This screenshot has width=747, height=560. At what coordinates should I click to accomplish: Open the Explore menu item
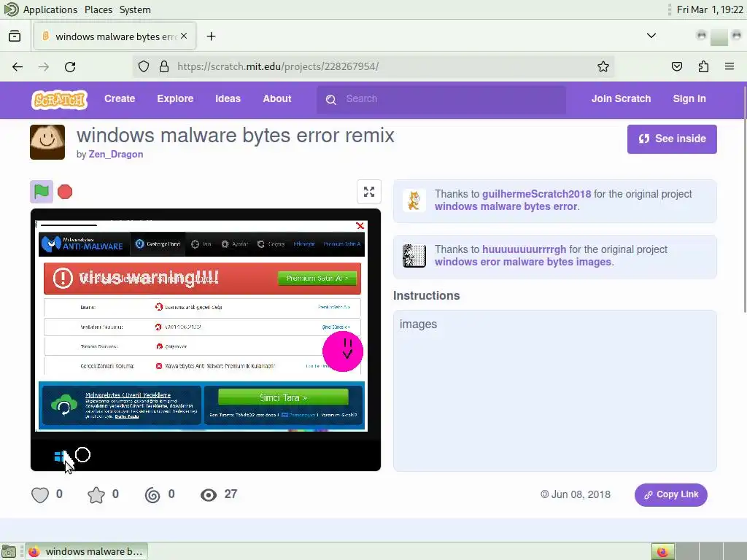pos(175,98)
